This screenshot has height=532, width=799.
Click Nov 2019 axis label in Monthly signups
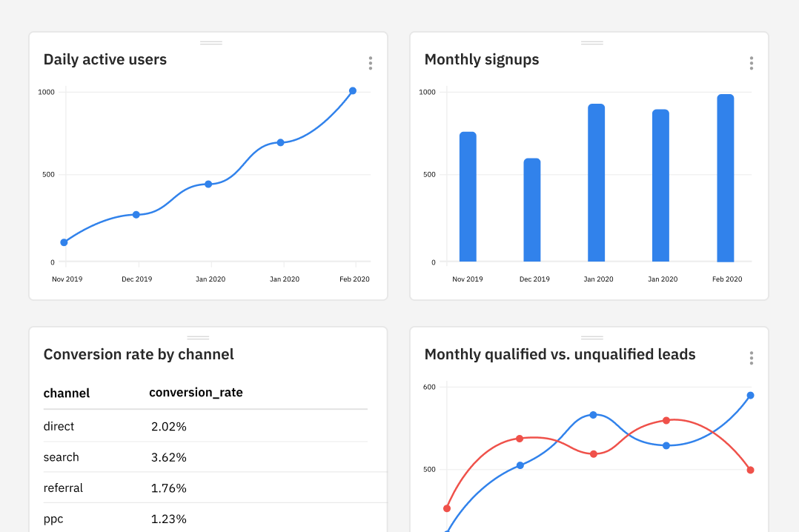467,279
